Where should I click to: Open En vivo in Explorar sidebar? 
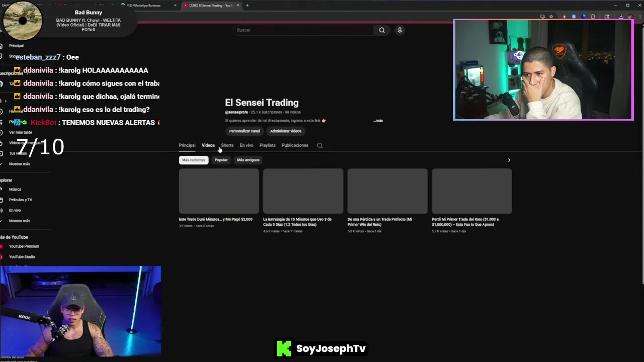pos(15,210)
